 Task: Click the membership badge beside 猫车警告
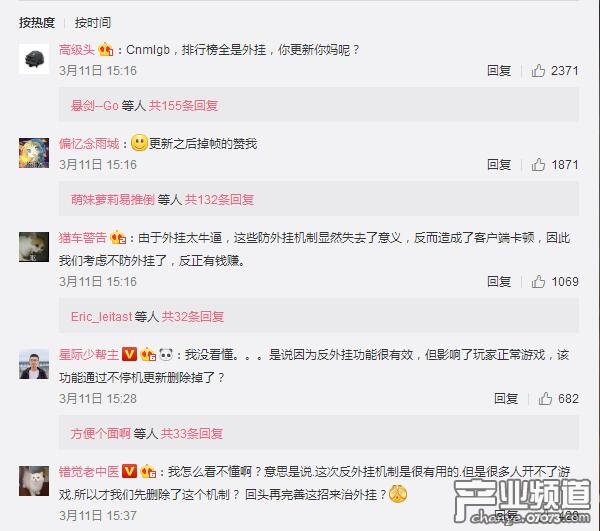click(118, 238)
